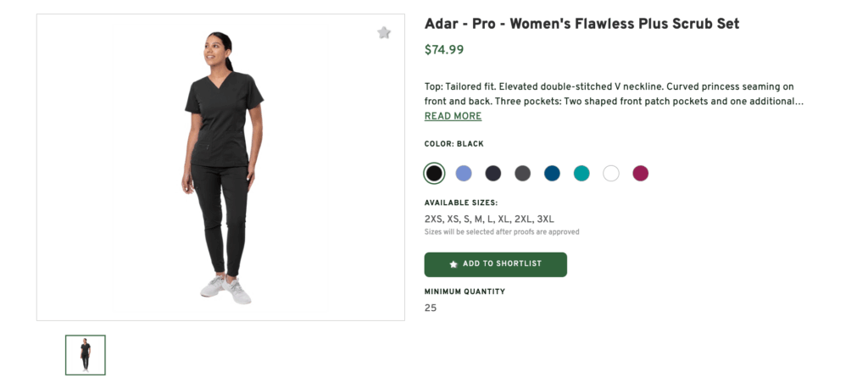Select the black color swatch
The height and width of the screenshot is (383, 868).
tap(434, 174)
